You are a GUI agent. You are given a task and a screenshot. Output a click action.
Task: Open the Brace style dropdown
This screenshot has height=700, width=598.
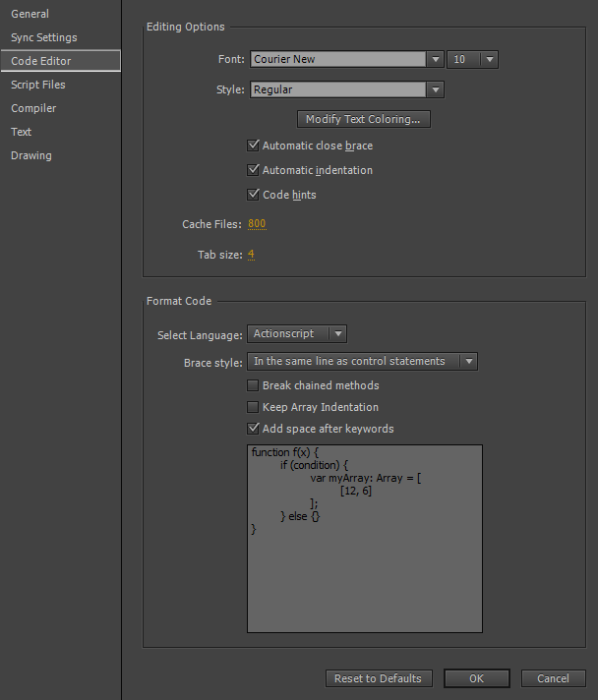tap(362, 361)
